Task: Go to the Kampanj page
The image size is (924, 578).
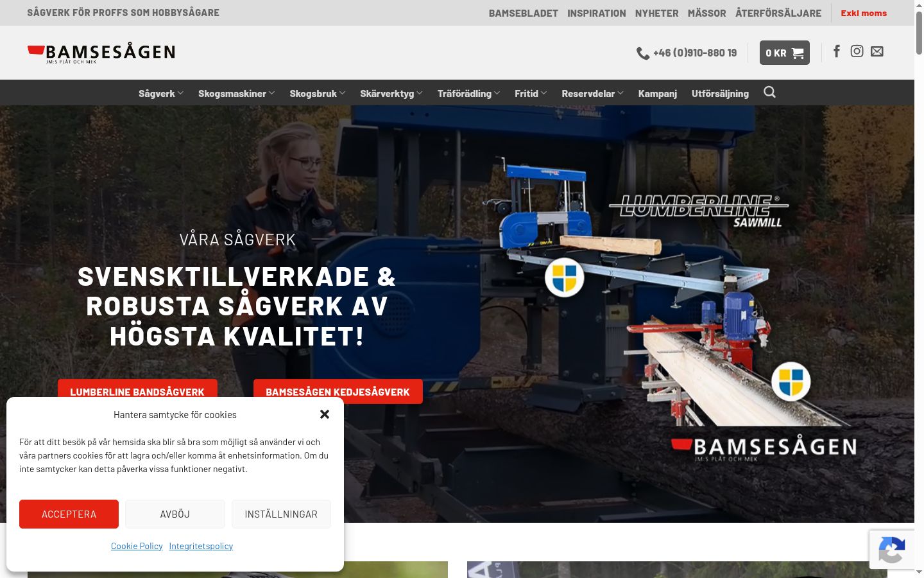Action: pos(658,93)
